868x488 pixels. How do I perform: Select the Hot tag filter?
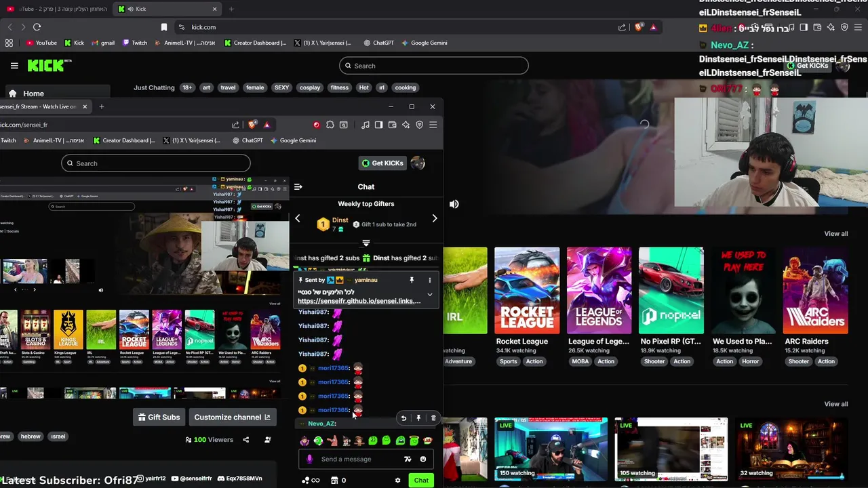click(x=364, y=87)
